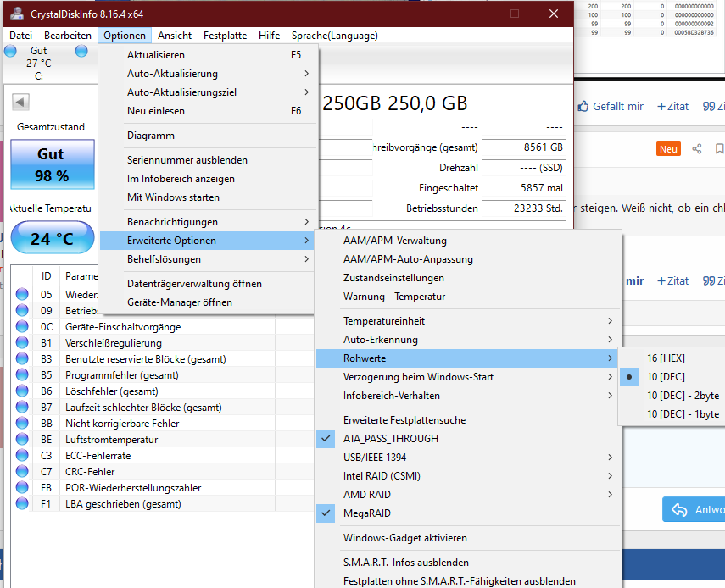Click status orb for Löschfehler (gesamt)
725x588 pixels.
pos(22,391)
